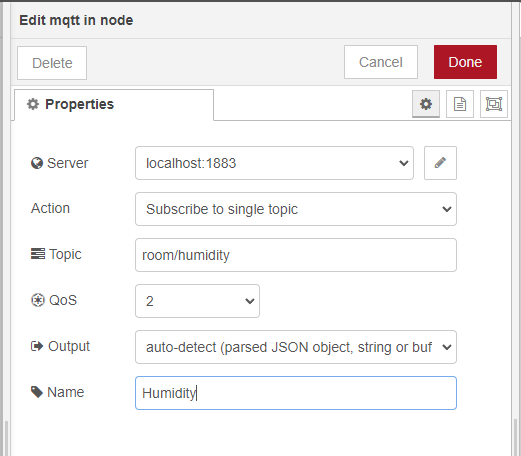Click the Output arrow icon
The width and height of the screenshot is (521, 456).
[37, 346]
